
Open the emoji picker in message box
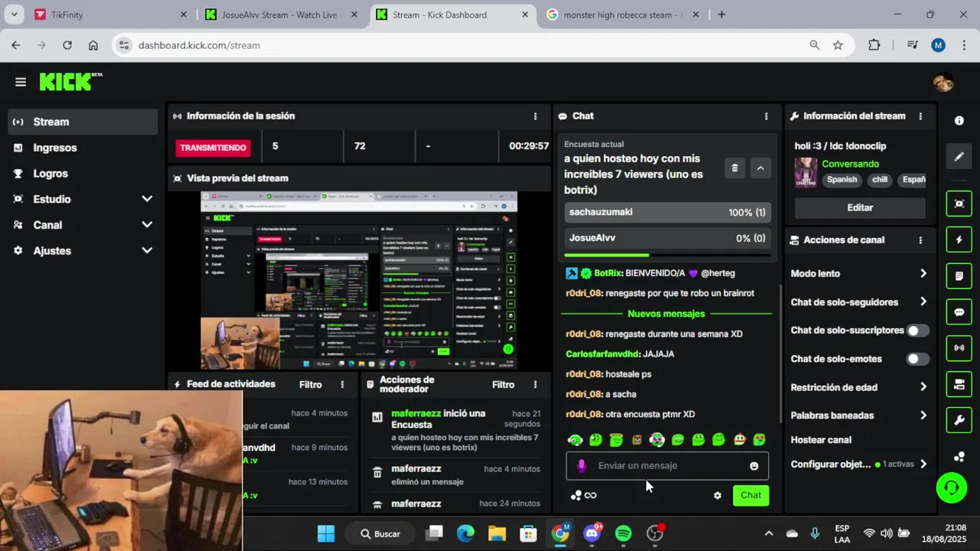754,466
